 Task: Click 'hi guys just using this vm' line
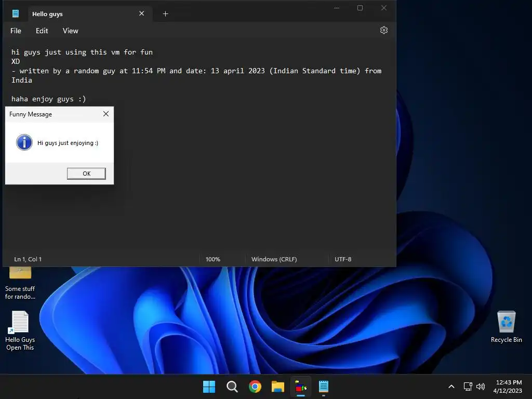coord(82,52)
